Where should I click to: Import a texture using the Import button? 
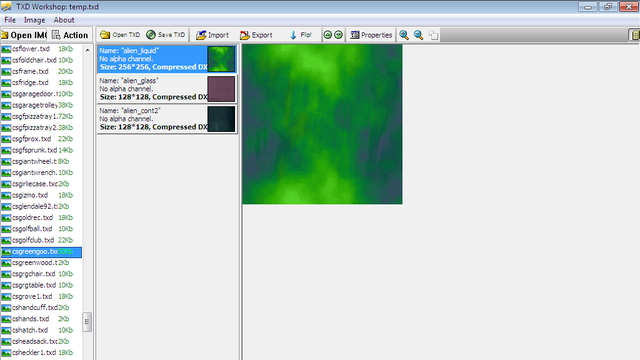pyautogui.click(x=212, y=35)
